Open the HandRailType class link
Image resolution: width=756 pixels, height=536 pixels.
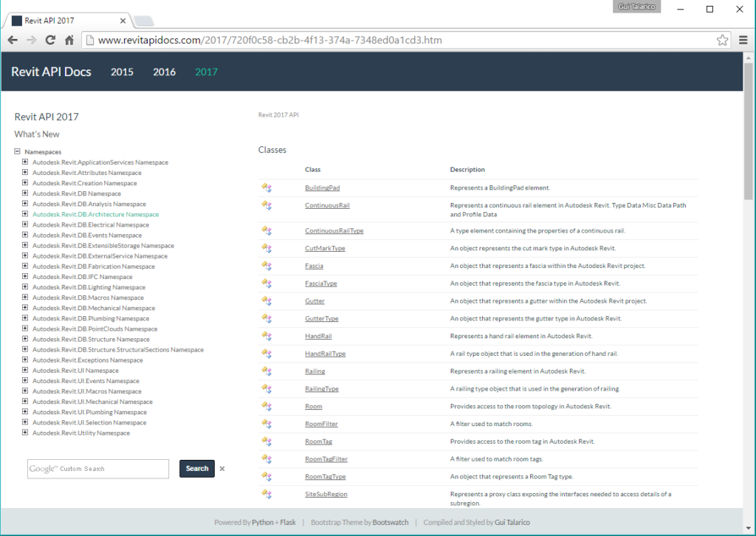pyautogui.click(x=326, y=354)
